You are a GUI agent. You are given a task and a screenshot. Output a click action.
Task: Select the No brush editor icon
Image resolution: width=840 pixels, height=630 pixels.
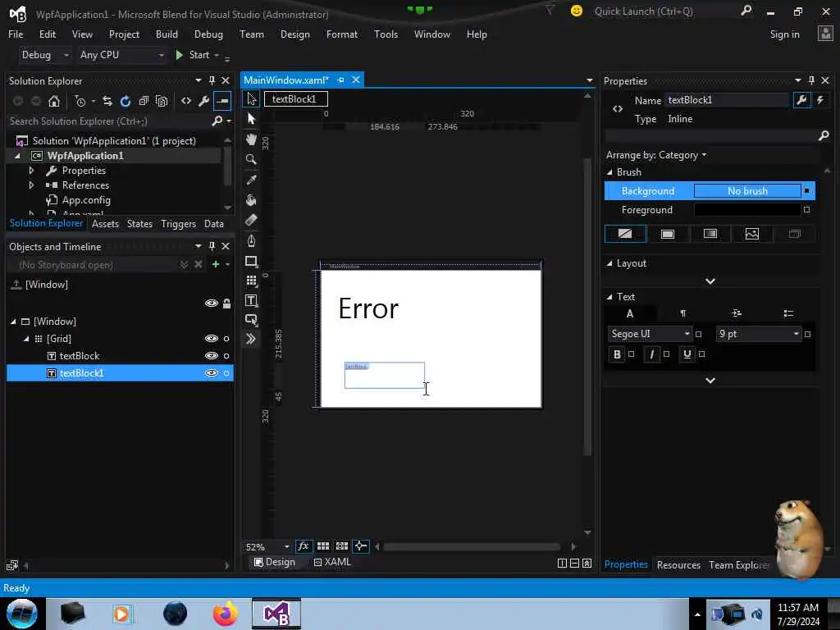click(x=625, y=234)
